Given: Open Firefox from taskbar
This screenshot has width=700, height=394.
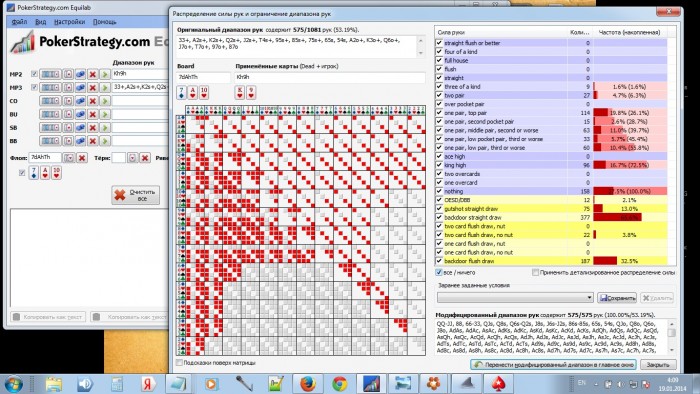Looking at the screenshot, I should click(x=308, y=384).
